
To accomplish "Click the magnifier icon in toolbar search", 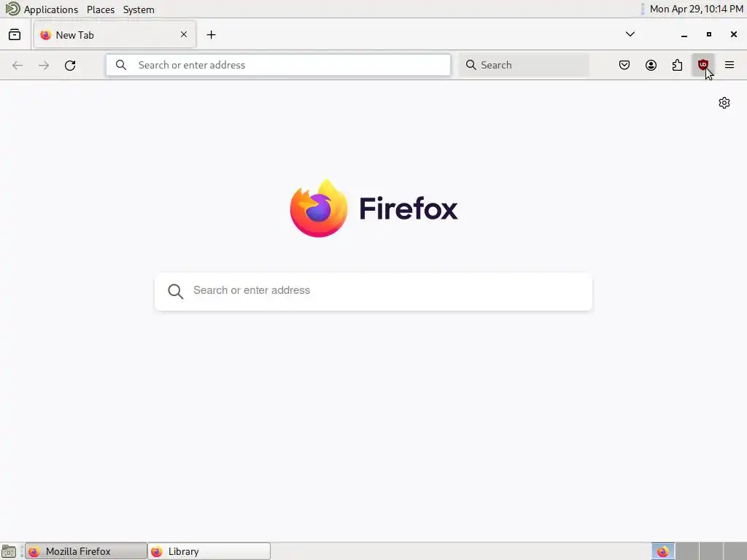I will pyautogui.click(x=471, y=65).
